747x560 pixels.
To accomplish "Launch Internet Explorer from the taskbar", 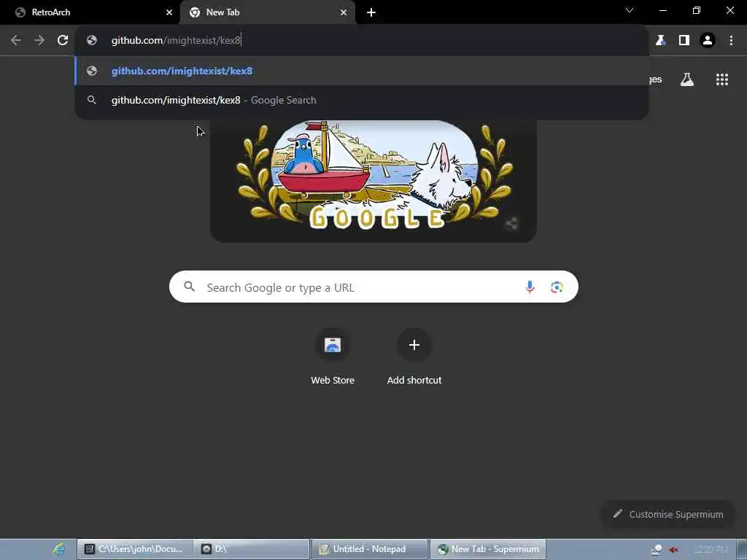I will click(59, 549).
